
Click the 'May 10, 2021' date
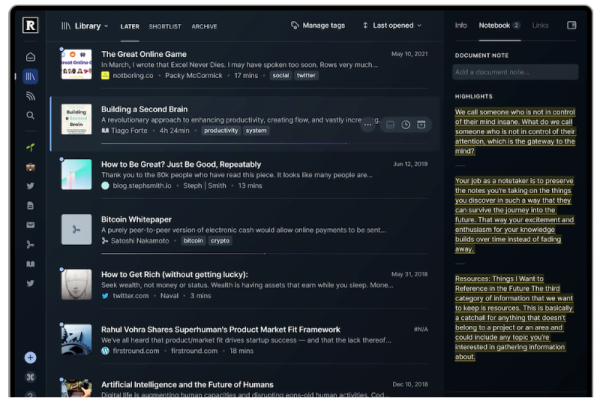(409, 54)
